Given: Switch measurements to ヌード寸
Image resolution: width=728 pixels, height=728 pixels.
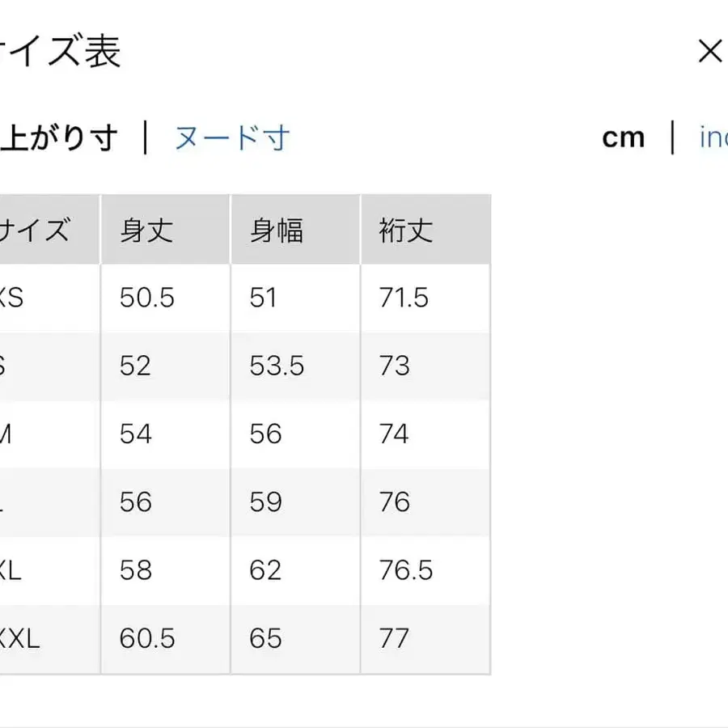Looking at the screenshot, I should 230,138.
